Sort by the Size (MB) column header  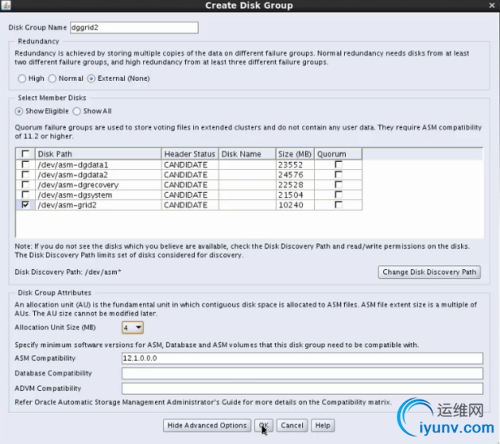point(295,154)
